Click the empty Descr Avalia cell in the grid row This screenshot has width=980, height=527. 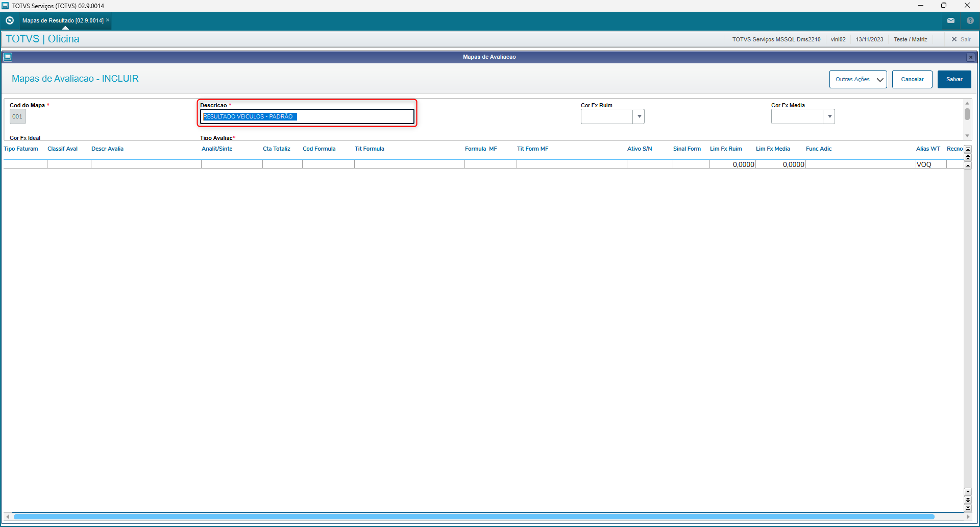tap(146, 164)
